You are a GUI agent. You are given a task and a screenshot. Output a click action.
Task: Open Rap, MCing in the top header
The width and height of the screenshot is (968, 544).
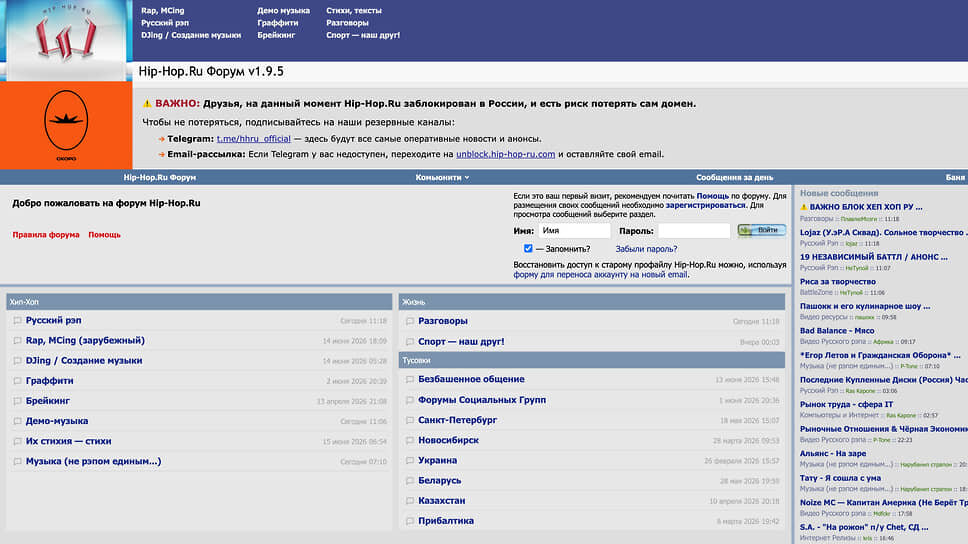click(x=162, y=10)
